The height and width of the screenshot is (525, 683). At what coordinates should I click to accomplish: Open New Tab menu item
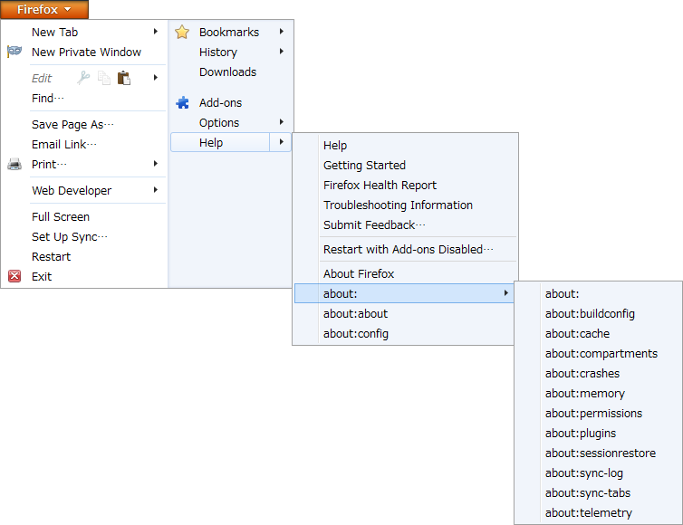click(x=54, y=32)
